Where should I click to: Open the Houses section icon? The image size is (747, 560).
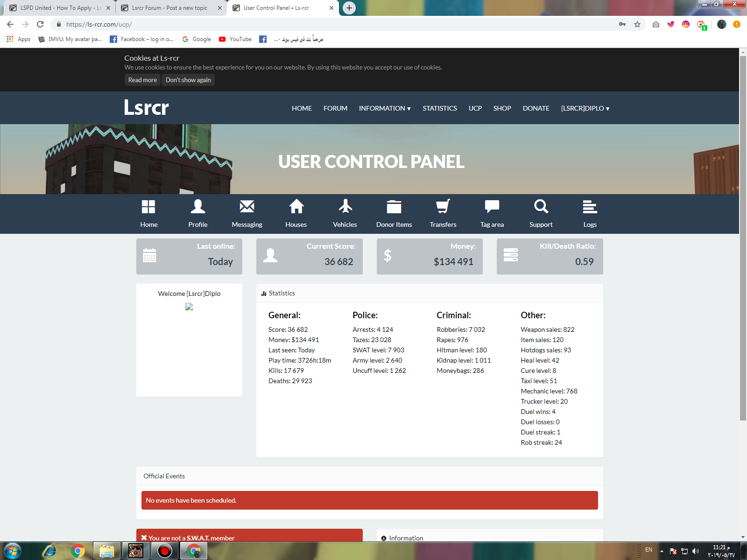click(x=296, y=206)
